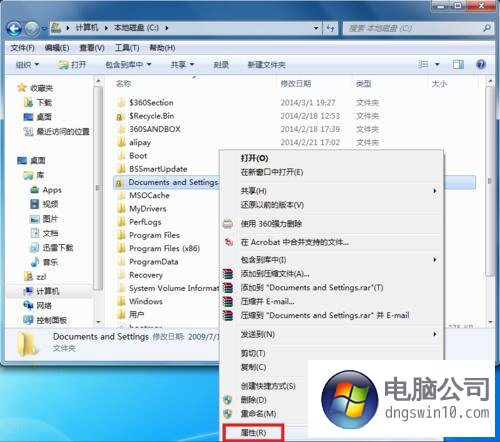This screenshot has width=500, height=442.
Task: Click Acrobat merge icon in context menu
Action: [228, 242]
